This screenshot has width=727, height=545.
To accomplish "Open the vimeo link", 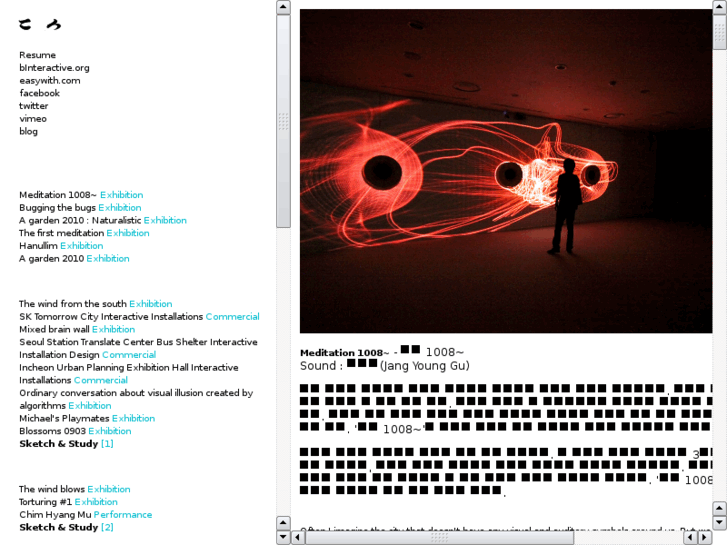I will coord(33,118).
